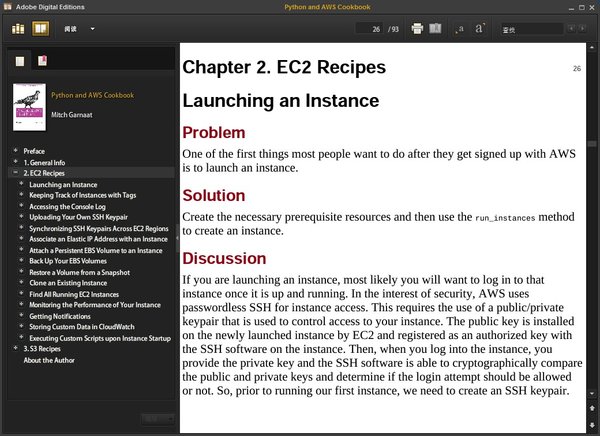
Task: Switch to Library view icon
Action: tap(18, 29)
